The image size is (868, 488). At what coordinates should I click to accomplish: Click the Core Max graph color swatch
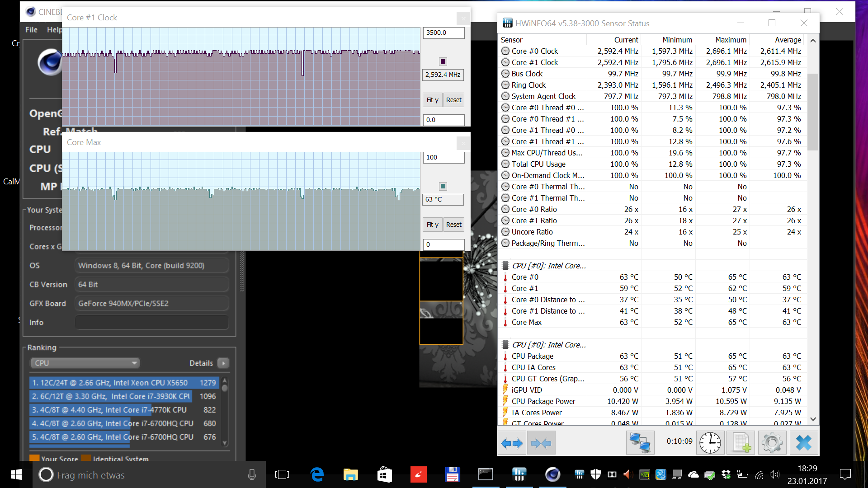point(443,186)
